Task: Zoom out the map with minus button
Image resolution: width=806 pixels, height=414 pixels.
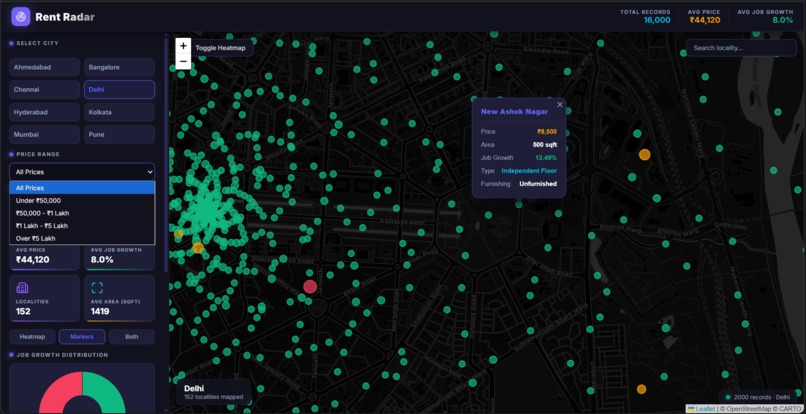Action: click(184, 61)
